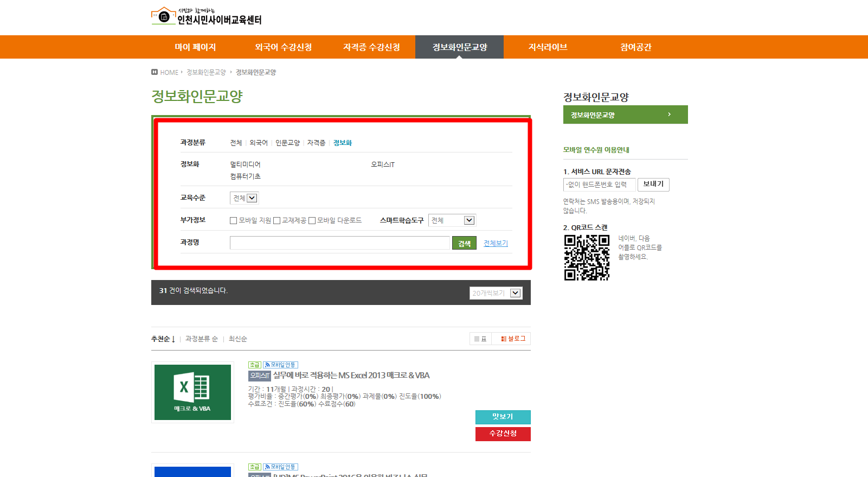
Task: Choose the 오피스IT subcategory
Action: point(383,164)
